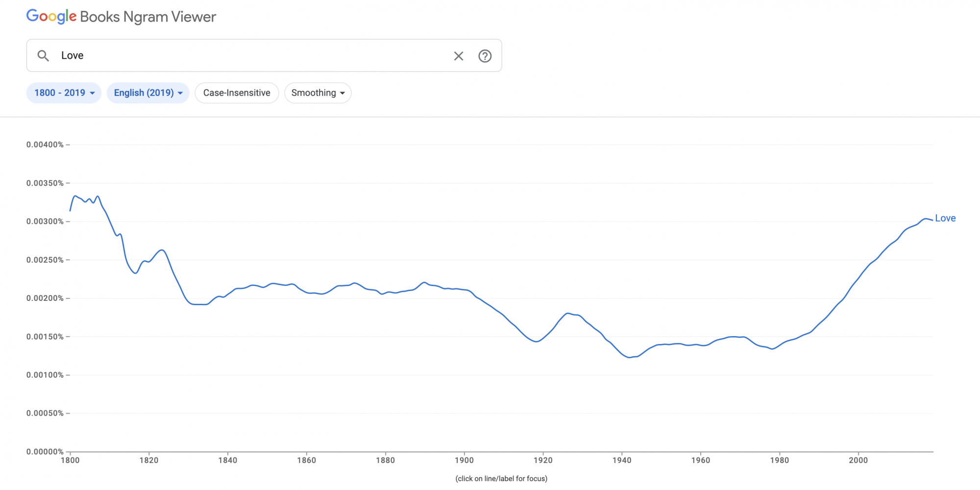This screenshot has height=490, width=980.
Task: Click the caret arrow on year range chip
Action: pos(92,93)
